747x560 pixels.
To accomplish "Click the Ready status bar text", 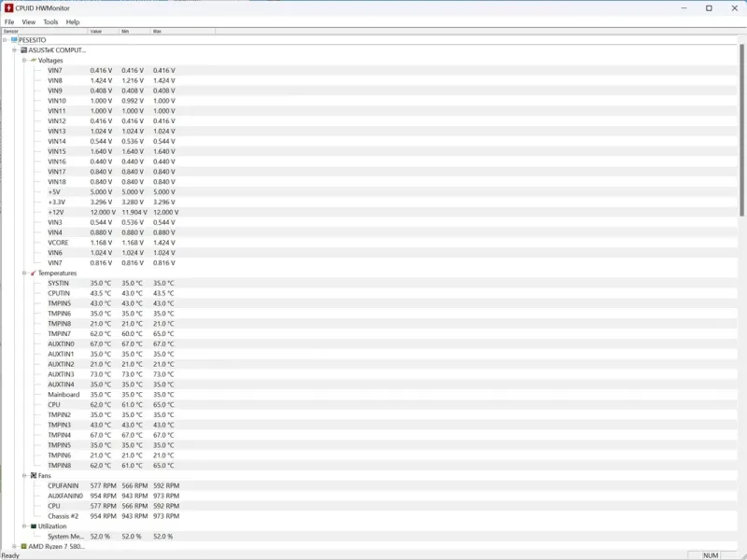I will pyautogui.click(x=10, y=555).
